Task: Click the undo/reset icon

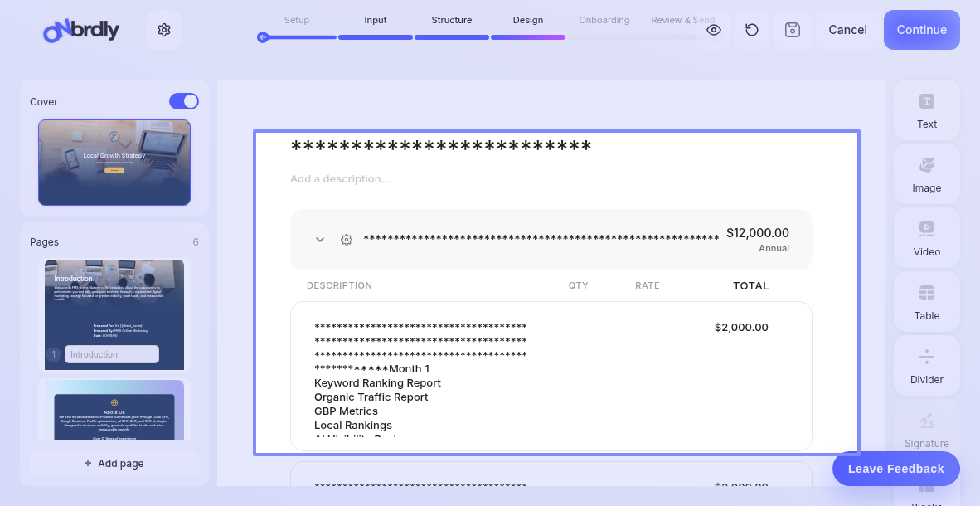Action: [753, 30]
